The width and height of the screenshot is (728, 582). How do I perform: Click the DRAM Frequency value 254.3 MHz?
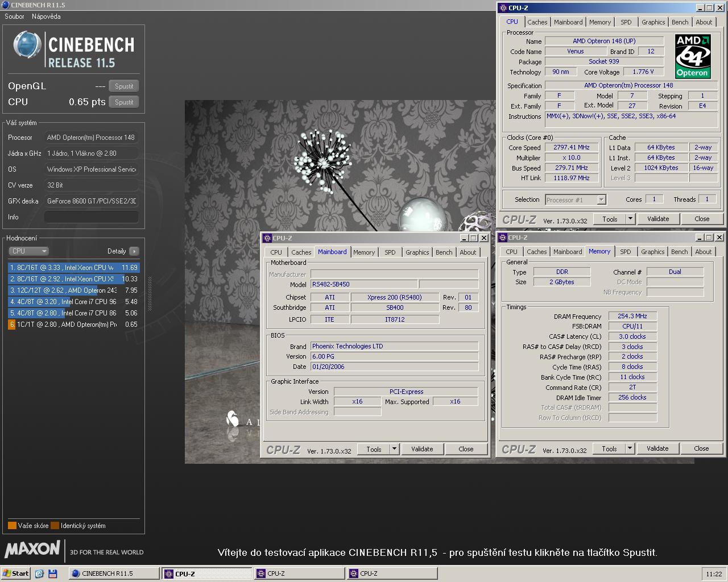click(x=632, y=316)
